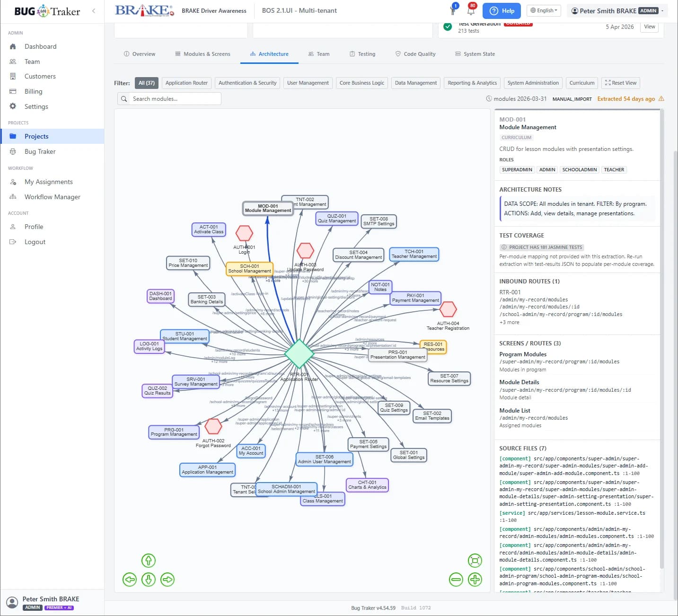Select the RTR-001 Application Router diamond node
Image resolution: width=678 pixels, height=616 pixels.
299,354
